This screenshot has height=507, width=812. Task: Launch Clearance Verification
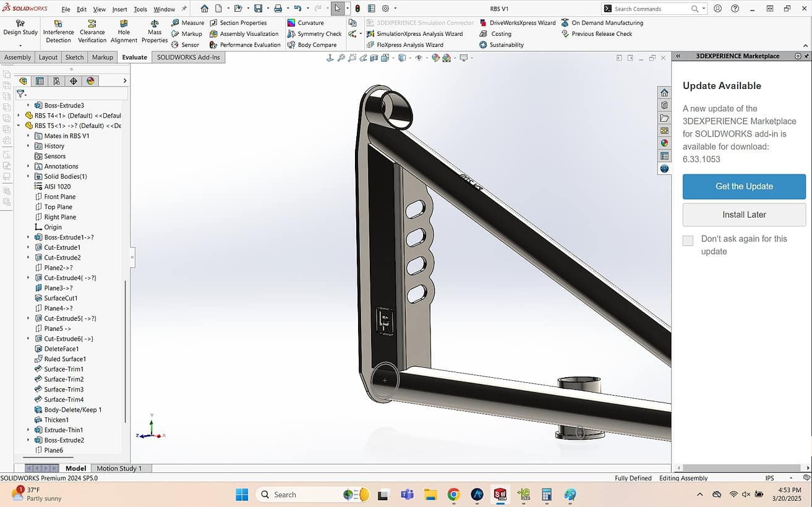click(x=92, y=32)
